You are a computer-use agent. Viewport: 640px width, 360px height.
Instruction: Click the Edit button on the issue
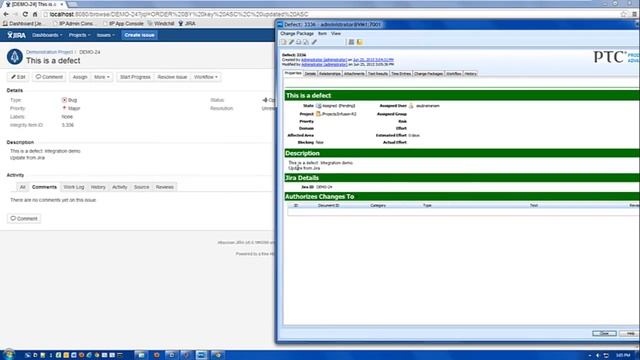pyautogui.click(x=18, y=77)
